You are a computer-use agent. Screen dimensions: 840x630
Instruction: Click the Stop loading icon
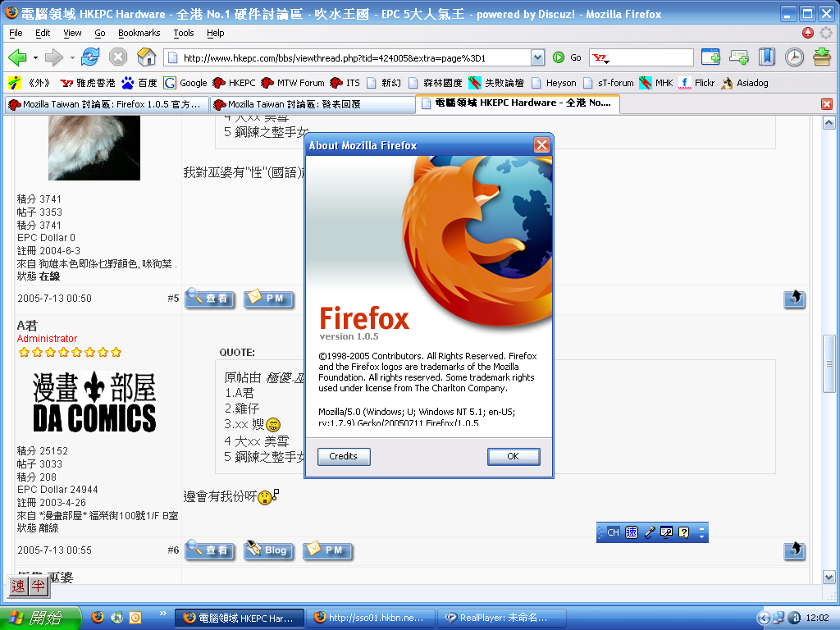[118, 57]
